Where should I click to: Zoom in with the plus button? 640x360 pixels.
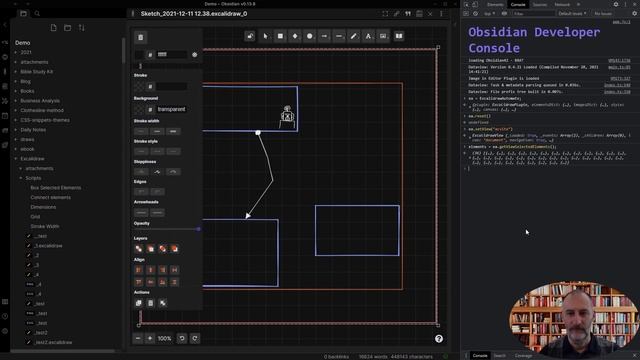pyautogui.click(x=150, y=338)
